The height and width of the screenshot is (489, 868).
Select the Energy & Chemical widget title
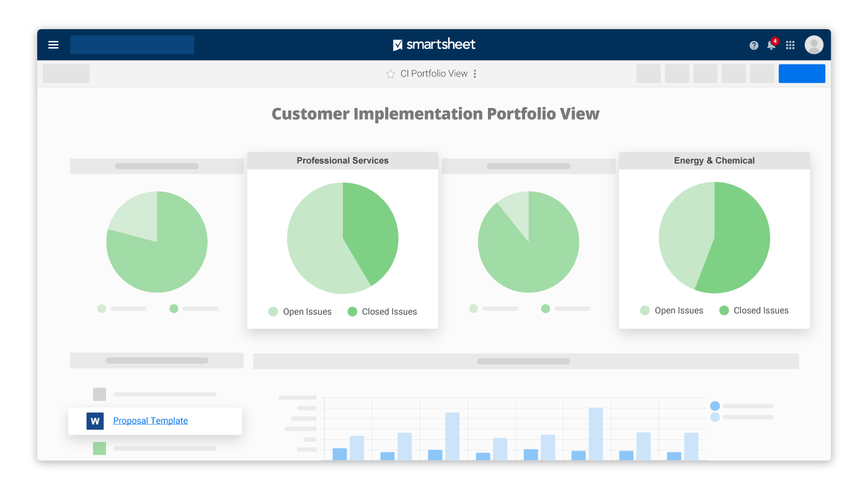click(x=714, y=160)
